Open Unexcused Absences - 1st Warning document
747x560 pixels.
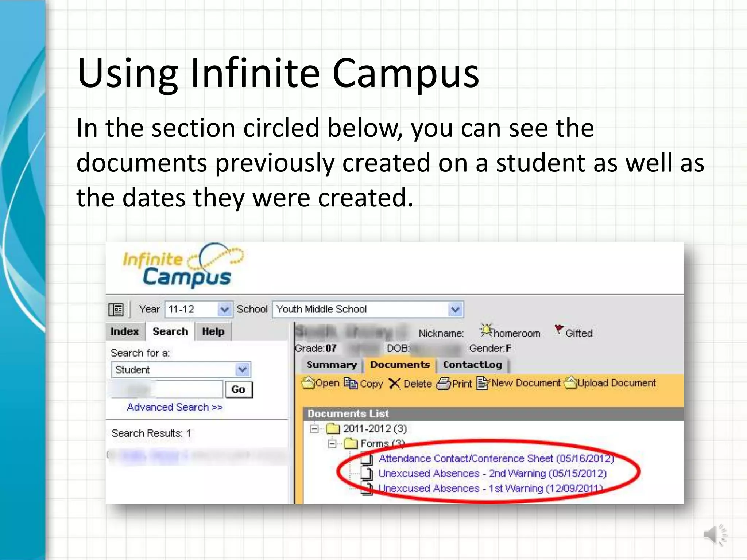pyautogui.click(x=491, y=488)
